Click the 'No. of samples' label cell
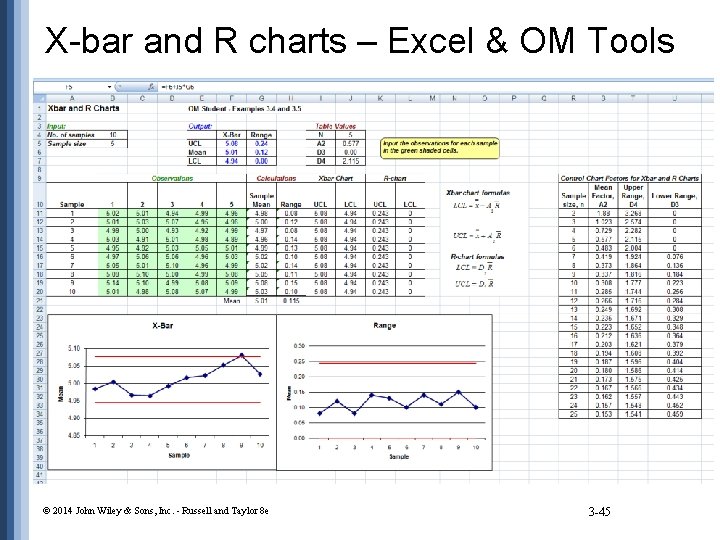Screen dimensions: 720x540 71,135
